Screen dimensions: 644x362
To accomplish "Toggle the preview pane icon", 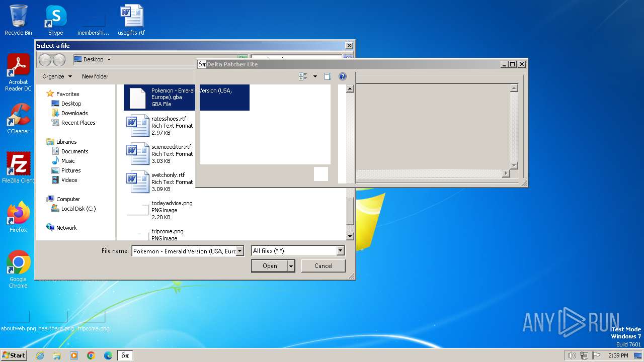I will click(x=327, y=76).
